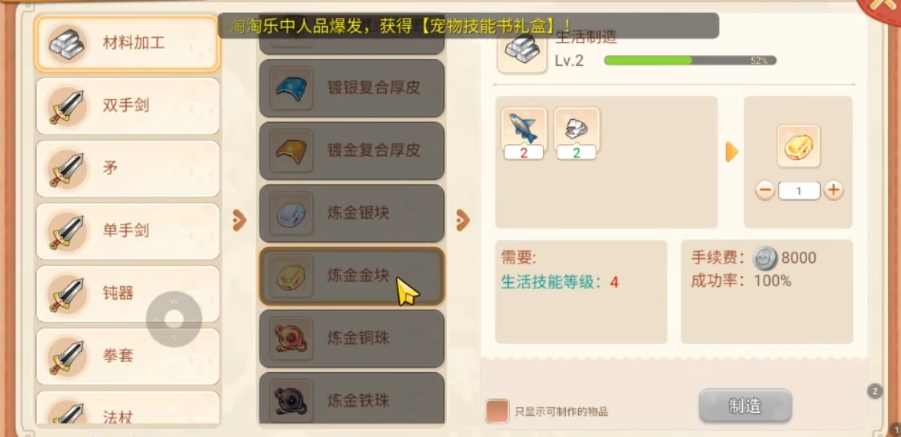This screenshot has height=437, width=901.
Task: Click the craft quantity input field
Action: (x=799, y=191)
